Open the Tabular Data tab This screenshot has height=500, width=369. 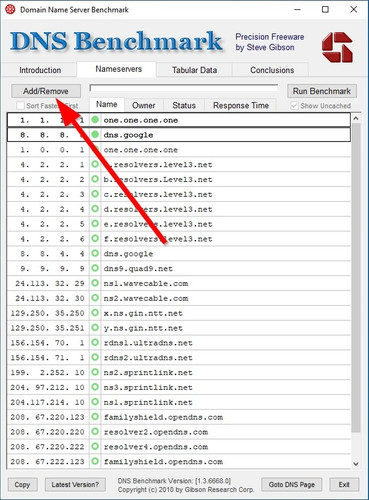pyautogui.click(x=194, y=70)
